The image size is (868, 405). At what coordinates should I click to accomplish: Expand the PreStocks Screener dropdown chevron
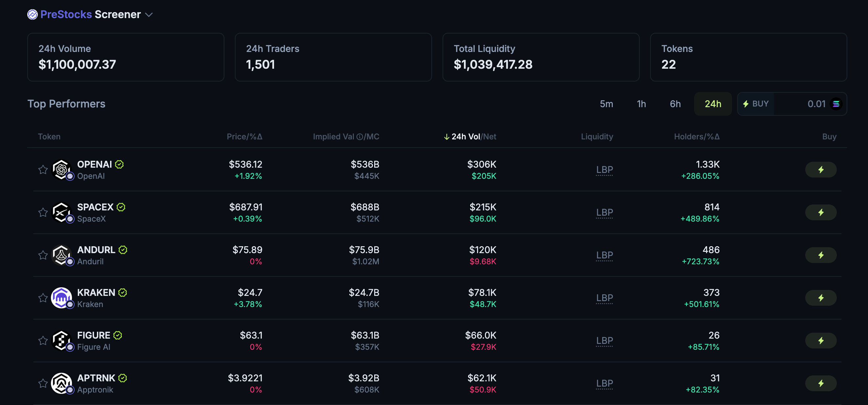148,15
